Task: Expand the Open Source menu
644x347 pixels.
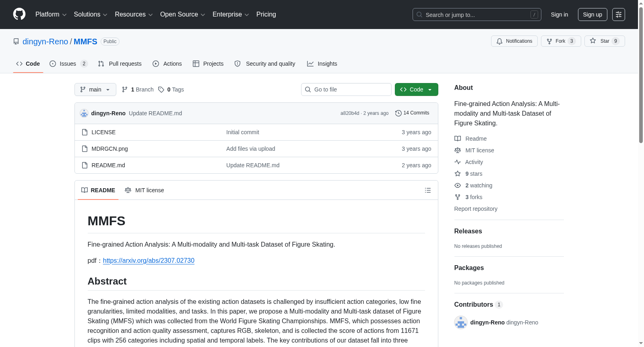Action: pyautogui.click(x=183, y=15)
